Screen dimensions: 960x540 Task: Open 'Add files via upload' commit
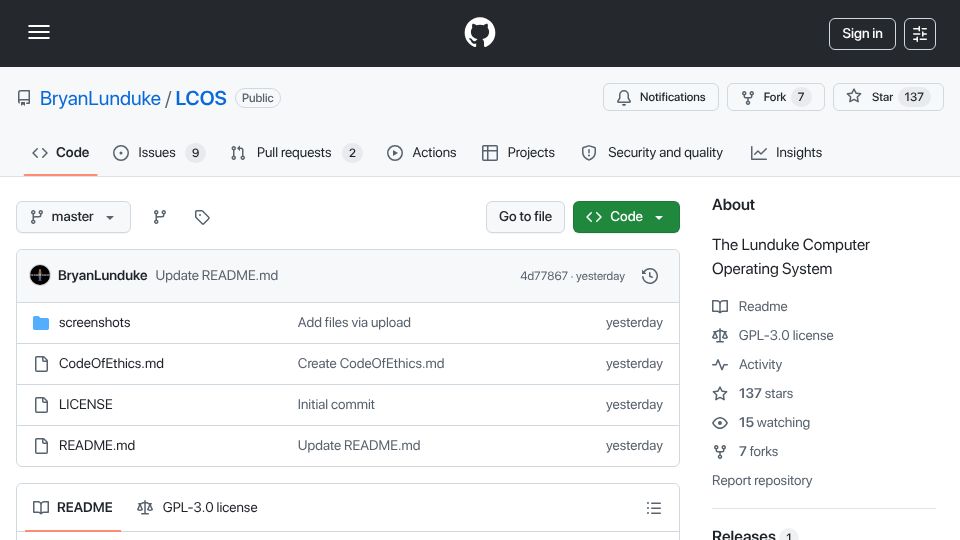(x=354, y=323)
